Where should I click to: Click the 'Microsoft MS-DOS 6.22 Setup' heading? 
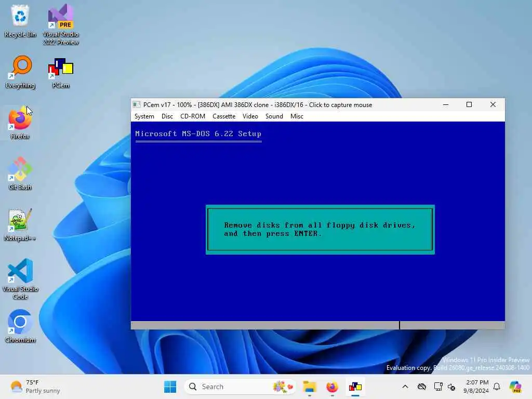[198, 134]
